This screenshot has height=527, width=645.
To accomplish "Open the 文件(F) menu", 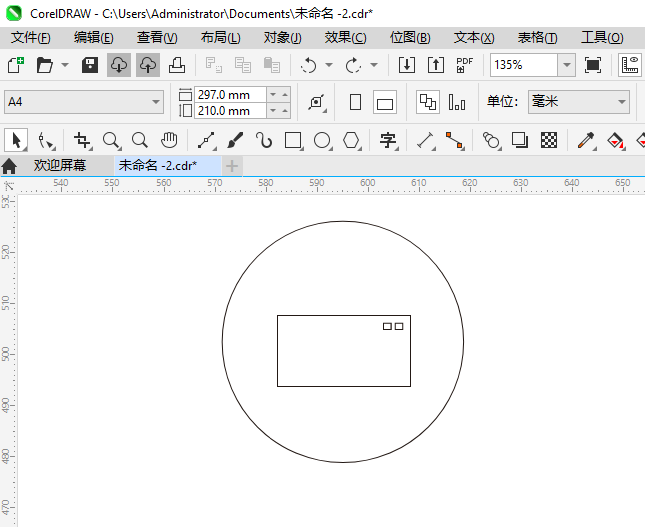I will [x=31, y=38].
